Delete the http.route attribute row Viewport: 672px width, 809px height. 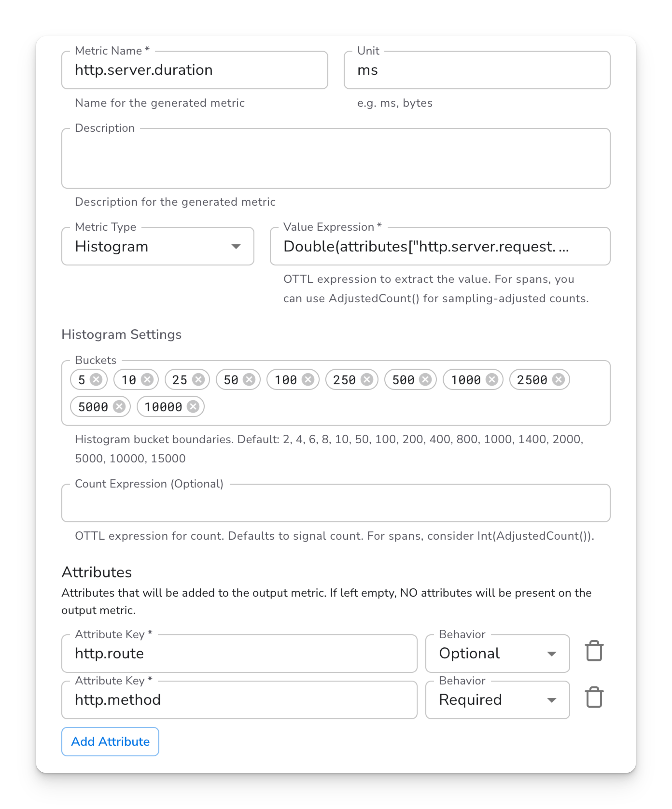tap(594, 651)
